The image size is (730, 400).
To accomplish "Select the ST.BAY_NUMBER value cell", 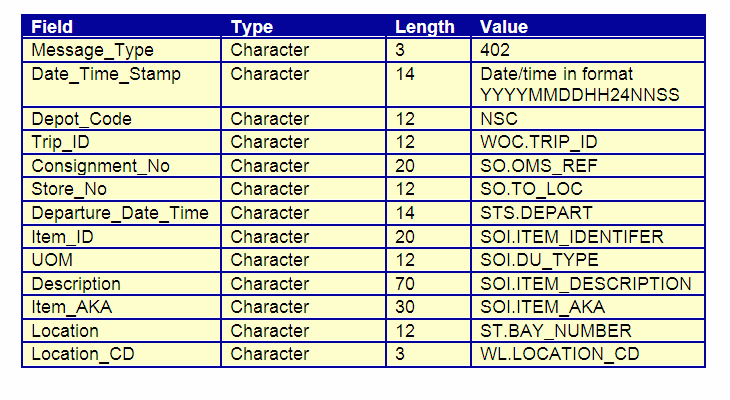I will pos(588,331).
